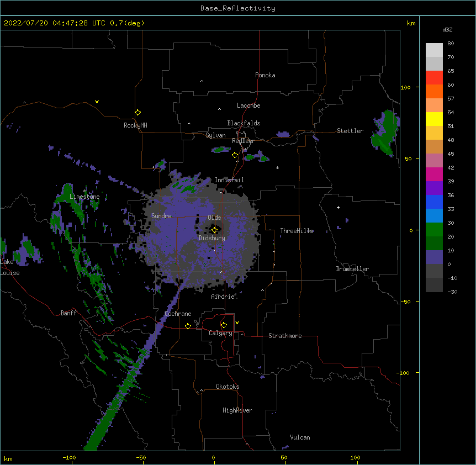
Task: Pick the red band in dBZ legend
Action: coord(434,78)
